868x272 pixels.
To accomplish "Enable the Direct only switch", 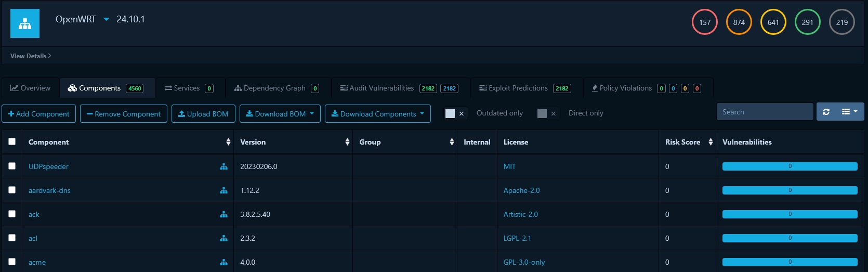I will (547, 113).
